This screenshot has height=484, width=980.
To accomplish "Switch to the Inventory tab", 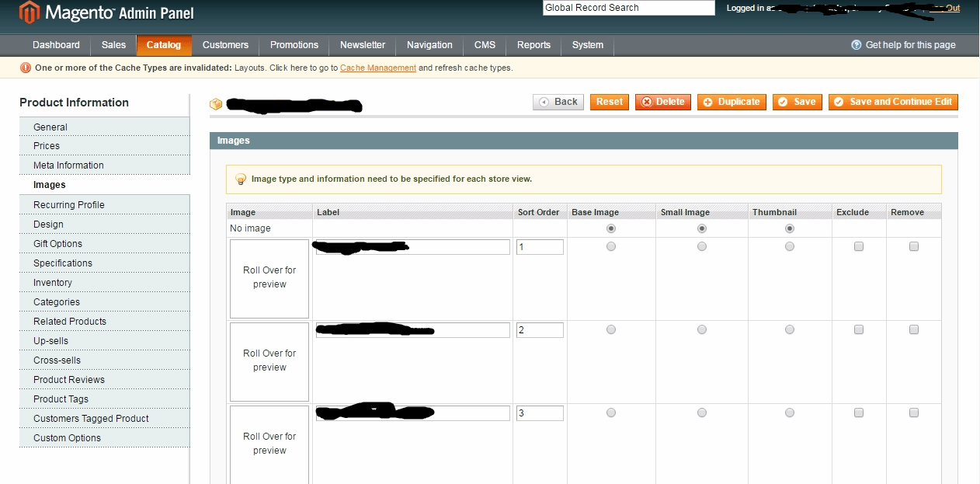I will 53,283.
